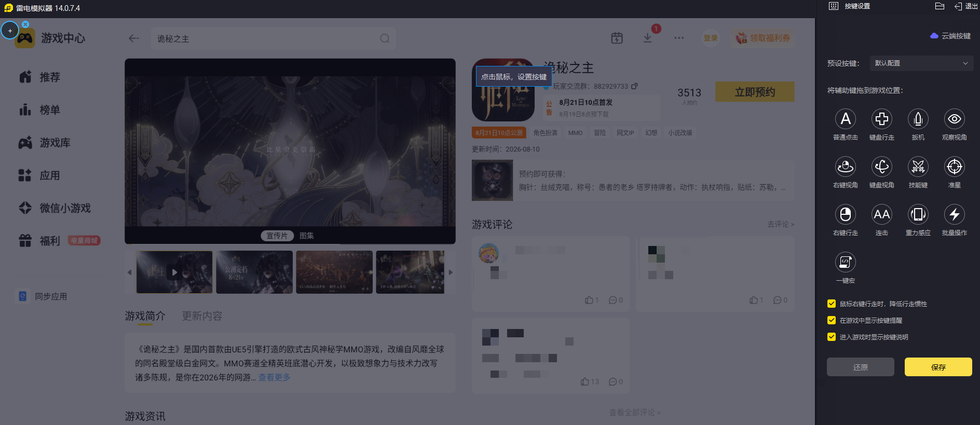Click the 登录 button
Screen dimensions: 980x425
click(x=711, y=38)
